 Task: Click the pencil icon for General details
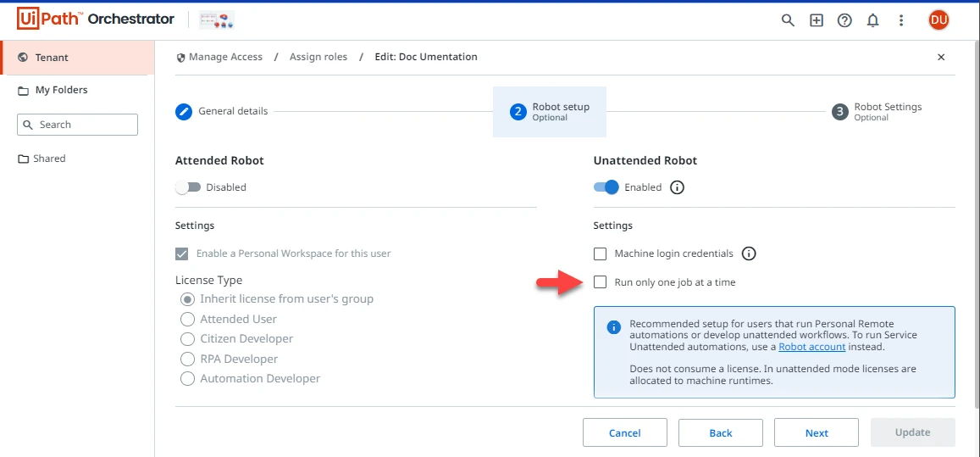pos(183,111)
